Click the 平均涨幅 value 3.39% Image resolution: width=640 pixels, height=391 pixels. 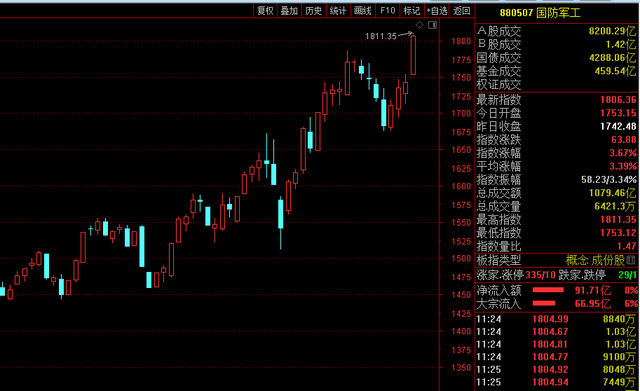pyautogui.click(x=623, y=166)
